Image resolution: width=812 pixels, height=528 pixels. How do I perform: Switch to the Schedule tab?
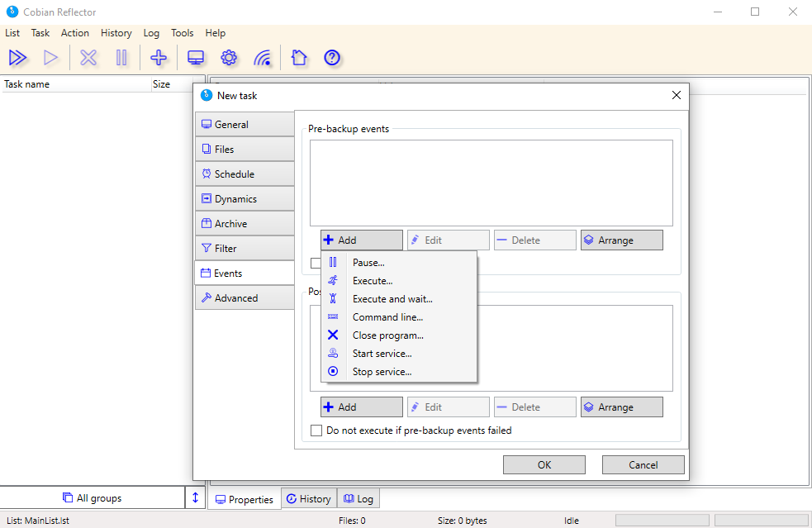pyautogui.click(x=245, y=174)
